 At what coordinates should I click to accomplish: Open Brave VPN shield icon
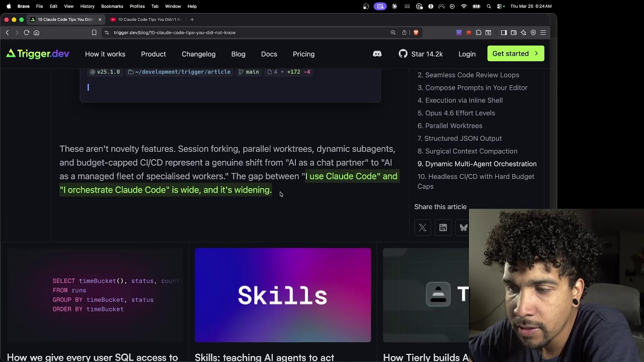[x=533, y=33]
